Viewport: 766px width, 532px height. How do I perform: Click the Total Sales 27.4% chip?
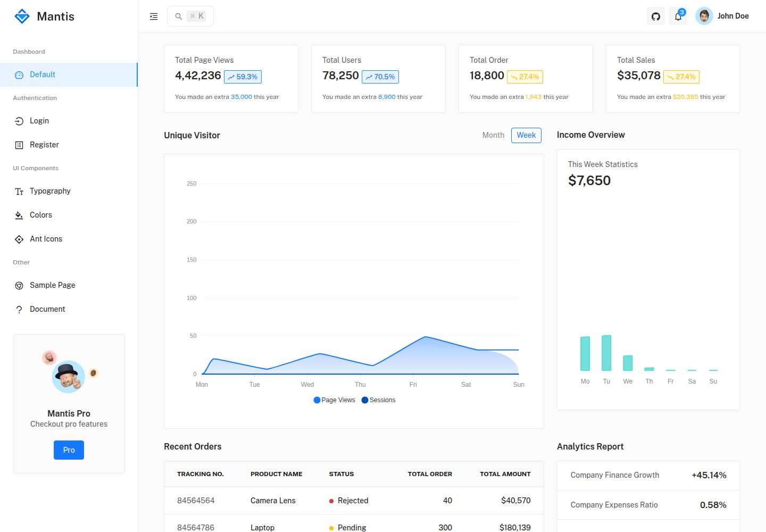click(x=681, y=77)
